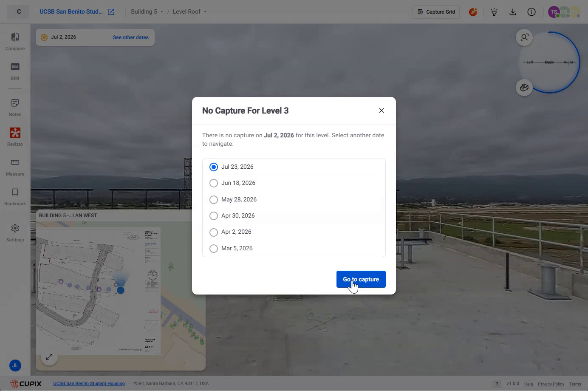The width and height of the screenshot is (588, 391).
Task: Click the Jul 2, 2026 date chip
Action: 63,37
